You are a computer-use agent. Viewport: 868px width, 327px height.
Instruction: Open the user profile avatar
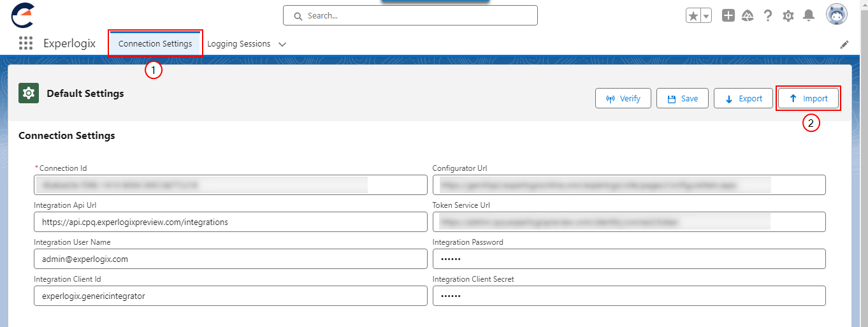pyautogui.click(x=837, y=15)
